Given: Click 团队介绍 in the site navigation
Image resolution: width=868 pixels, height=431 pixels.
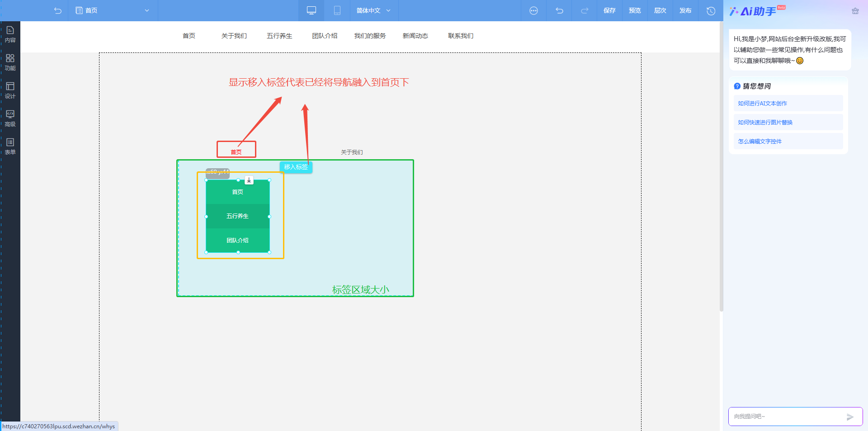Looking at the screenshot, I should coord(325,36).
